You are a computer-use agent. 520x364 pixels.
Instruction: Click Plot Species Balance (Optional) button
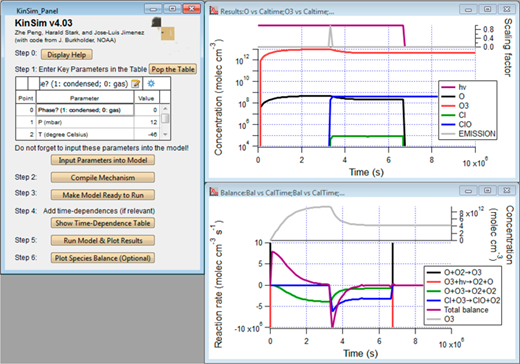[103, 258]
